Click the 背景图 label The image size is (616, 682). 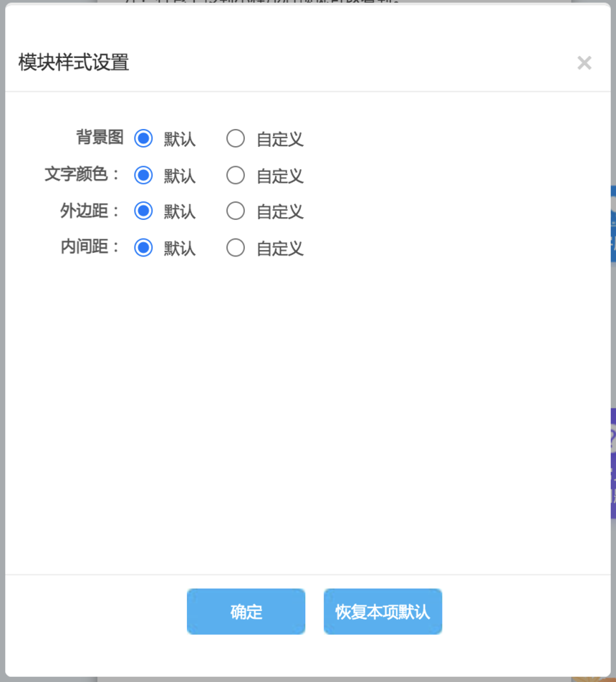pyautogui.click(x=100, y=137)
